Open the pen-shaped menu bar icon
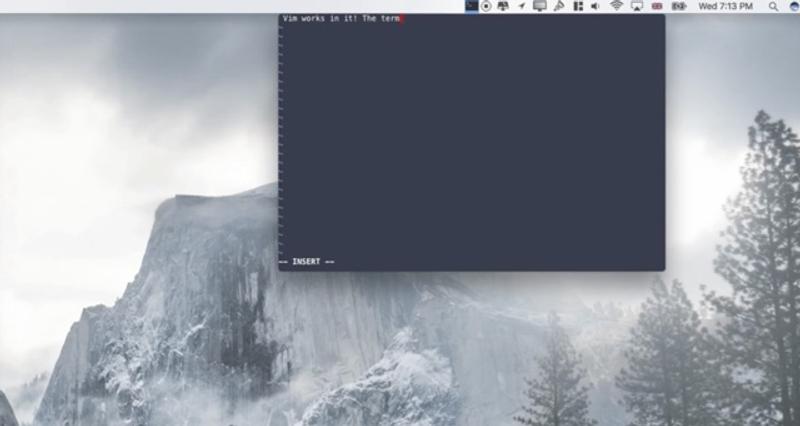Viewport: 800px width, 426px height. pyautogui.click(x=559, y=6)
